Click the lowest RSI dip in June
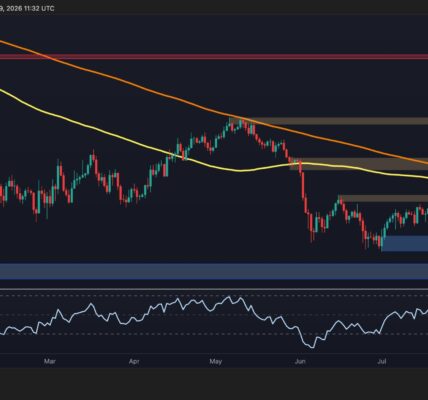Screen dimensions: 428x400 (x=312, y=347)
